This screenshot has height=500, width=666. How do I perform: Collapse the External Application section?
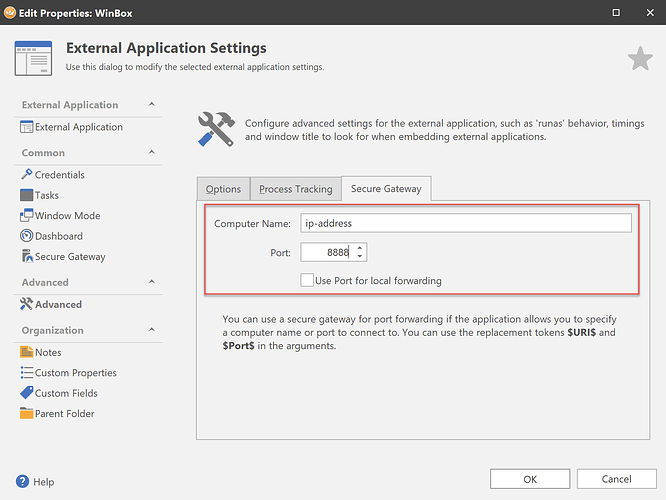pyautogui.click(x=152, y=104)
